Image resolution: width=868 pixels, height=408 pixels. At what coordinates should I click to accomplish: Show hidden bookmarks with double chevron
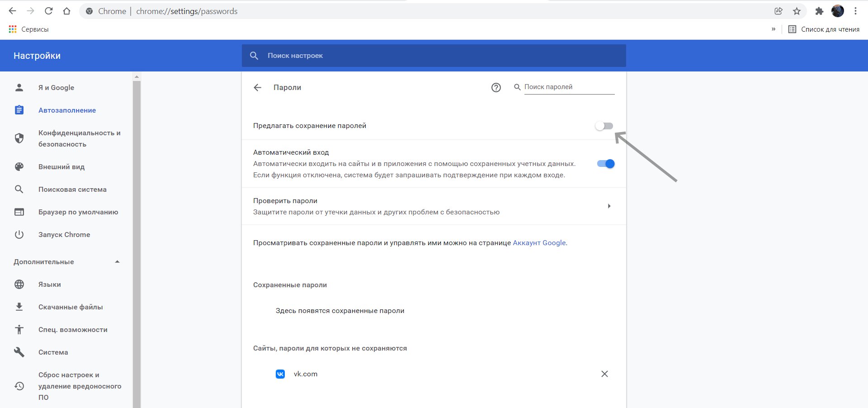tap(774, 29)
